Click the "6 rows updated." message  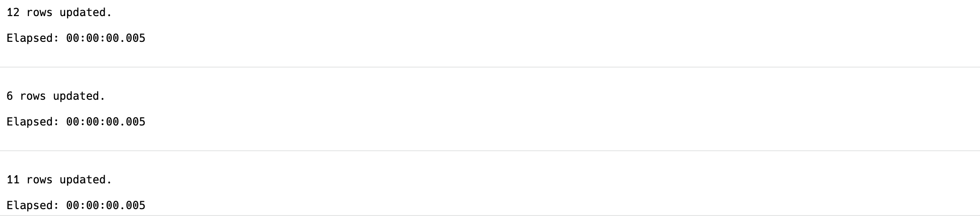point(56,96)
